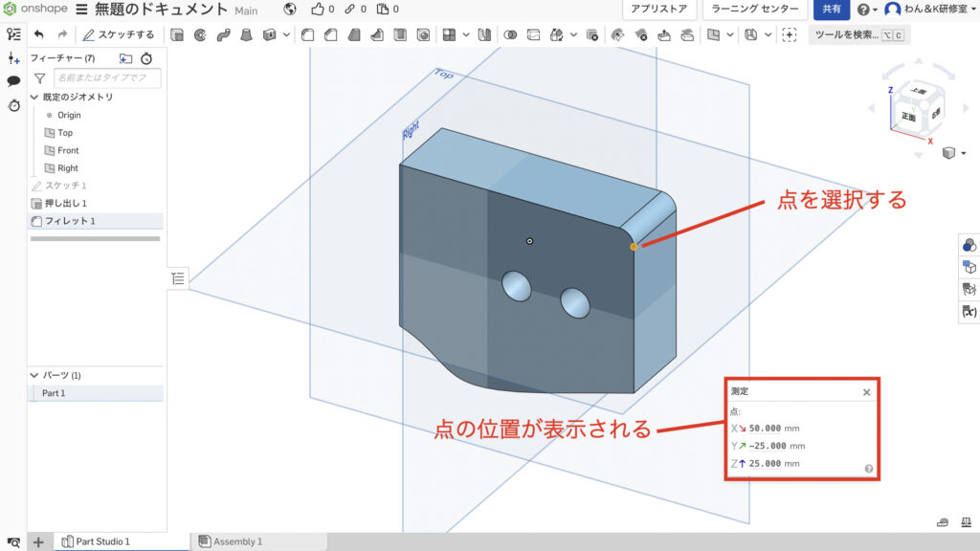Select the Chamfer tool icon
Screen dimensions: 980x551
pyautogui.click(x=330, y=35)
